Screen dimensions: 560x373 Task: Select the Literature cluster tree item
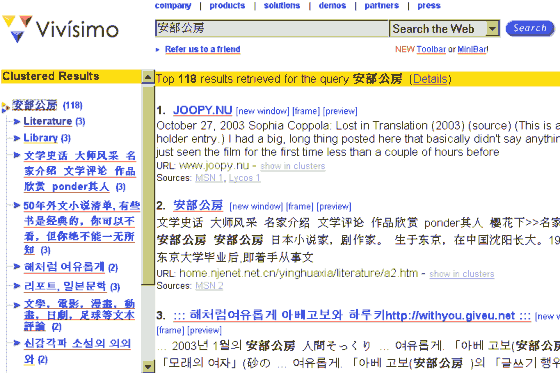tap(48, 121)
